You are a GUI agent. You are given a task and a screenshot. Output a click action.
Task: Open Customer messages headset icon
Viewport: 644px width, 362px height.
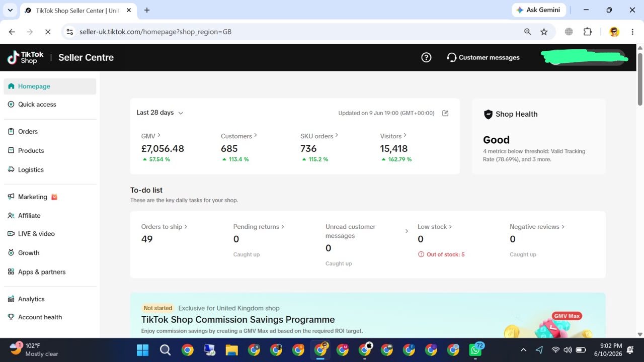[x=452, y=57]
